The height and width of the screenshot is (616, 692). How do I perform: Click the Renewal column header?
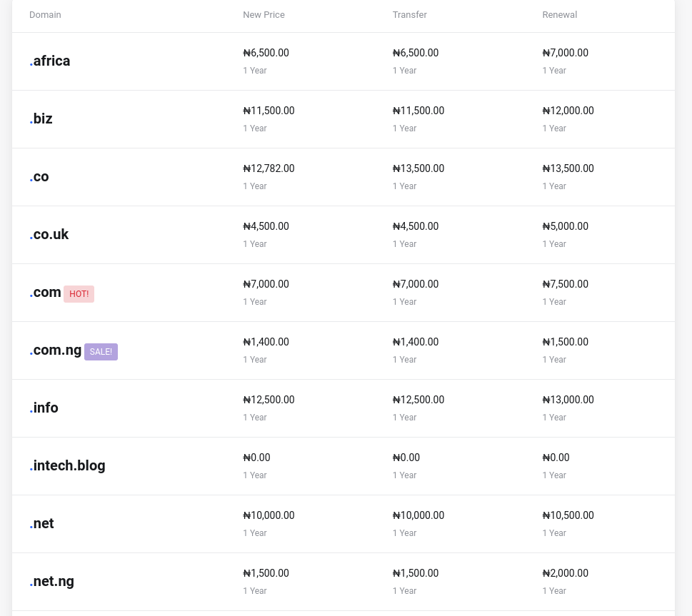pyautogui.click(x=559, y=15)
